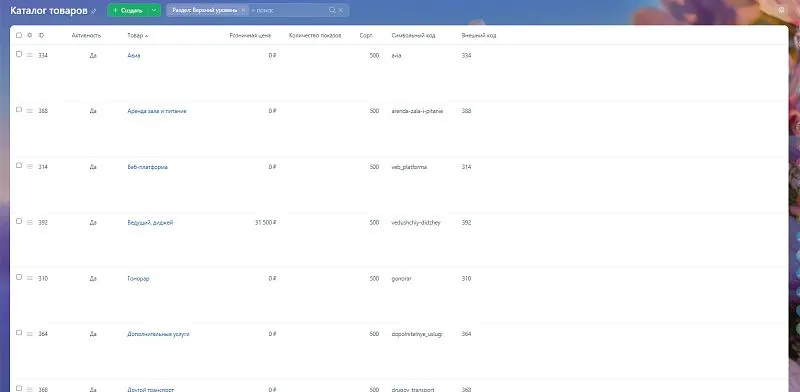Click external code cell 388
The image size is (800, 392).
coord(466,111)
